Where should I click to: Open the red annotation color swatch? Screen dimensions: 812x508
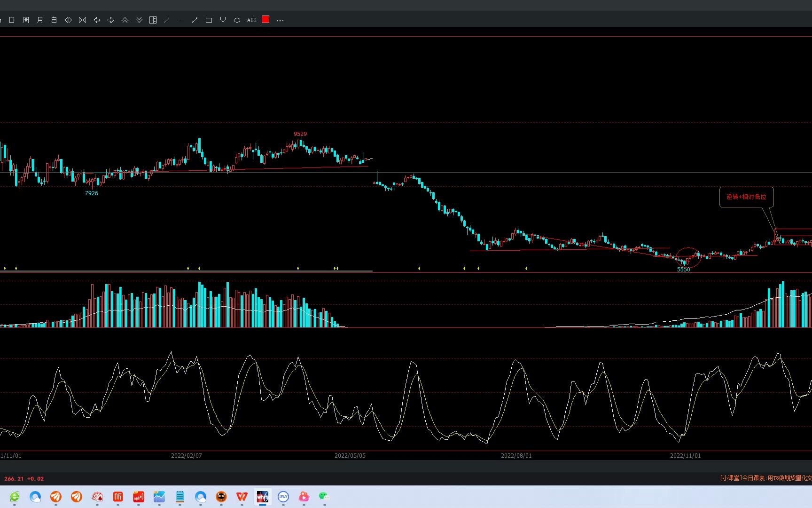click(x=265, y=20)
